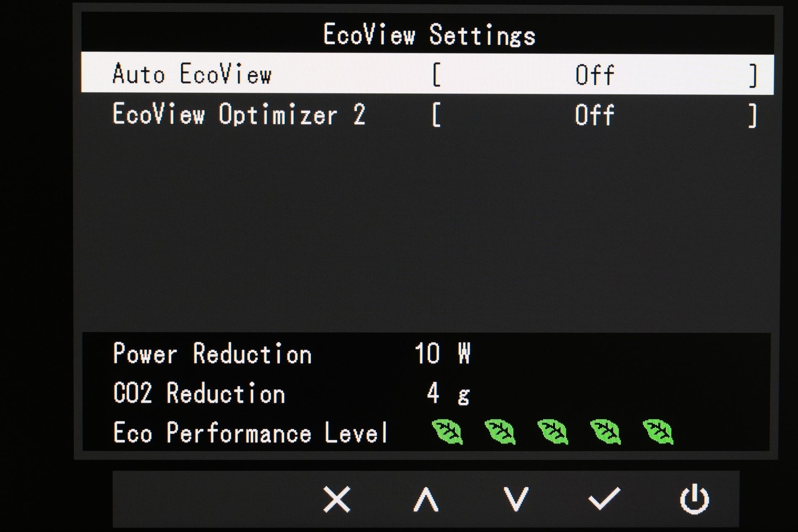Click the EcoView Settings title
This screenshot has height=532, width=798.
[x=429, y=34]
